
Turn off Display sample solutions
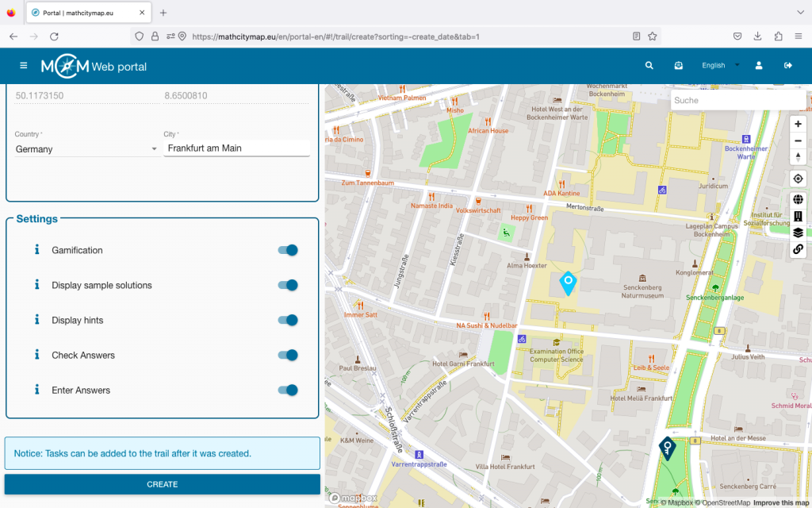[288, 285]
